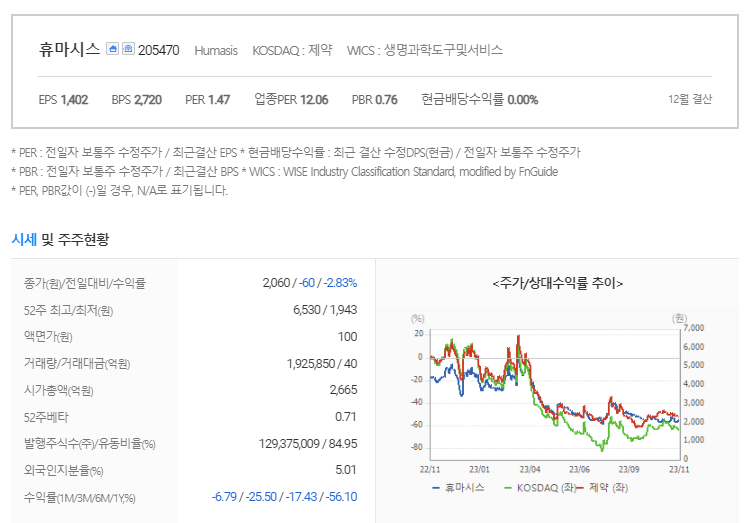Select the 주주현황 heading text
The image size is (750, 523).
pos(83,239)
